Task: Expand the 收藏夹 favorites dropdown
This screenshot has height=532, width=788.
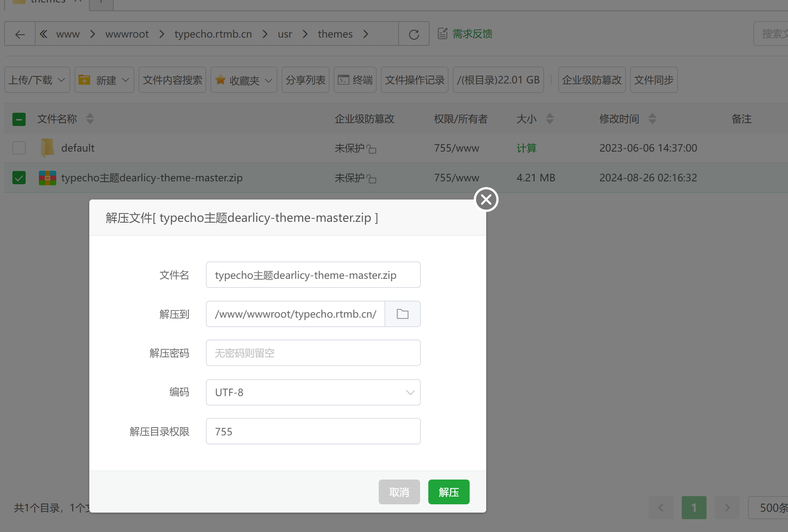Action: coord(244,80)
